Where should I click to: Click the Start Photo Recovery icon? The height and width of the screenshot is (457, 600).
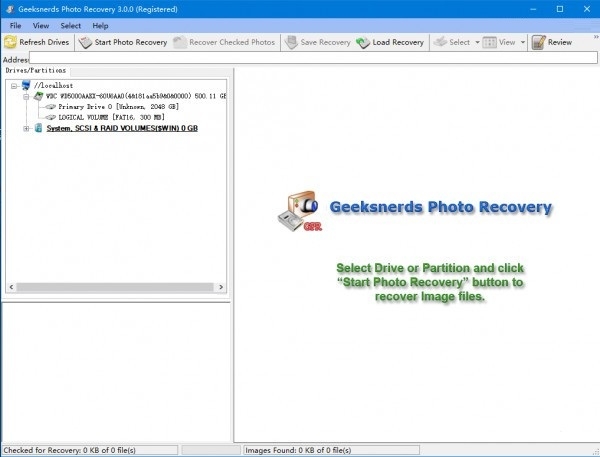click(85, 42)
